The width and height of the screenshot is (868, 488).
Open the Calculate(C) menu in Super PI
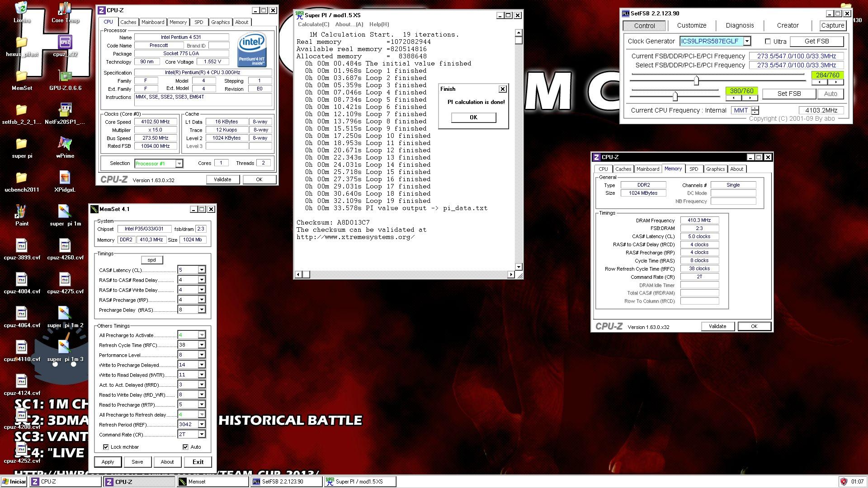click(x=313, y=24)
